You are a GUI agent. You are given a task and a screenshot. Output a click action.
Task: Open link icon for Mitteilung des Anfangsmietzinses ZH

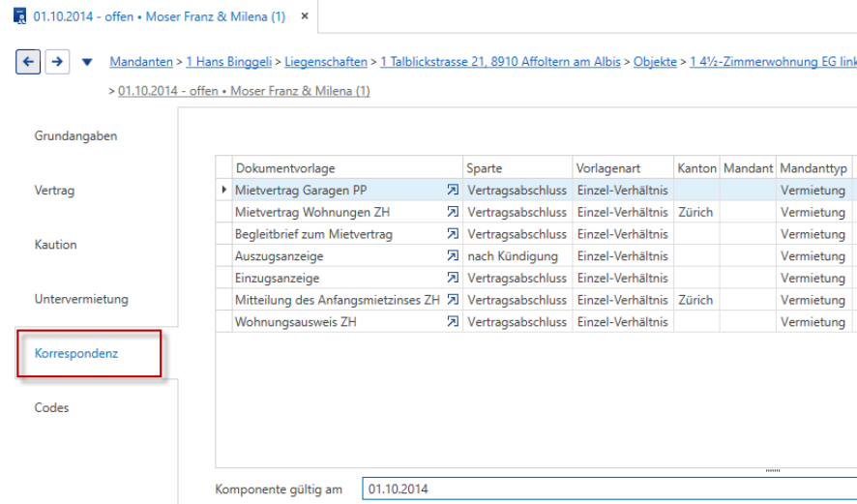point(453,300)
